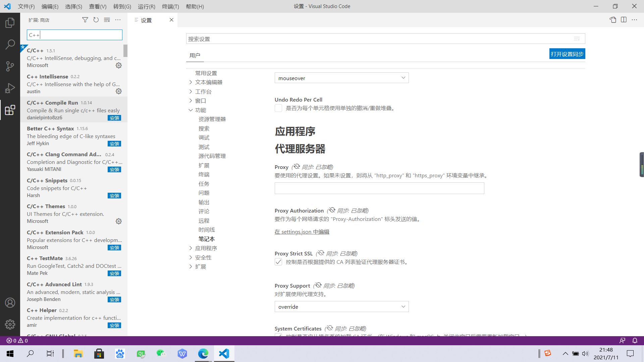Change the Proxy Support override dropdown
The width and height of the screenshot is (644, 362).
[341, 306]
